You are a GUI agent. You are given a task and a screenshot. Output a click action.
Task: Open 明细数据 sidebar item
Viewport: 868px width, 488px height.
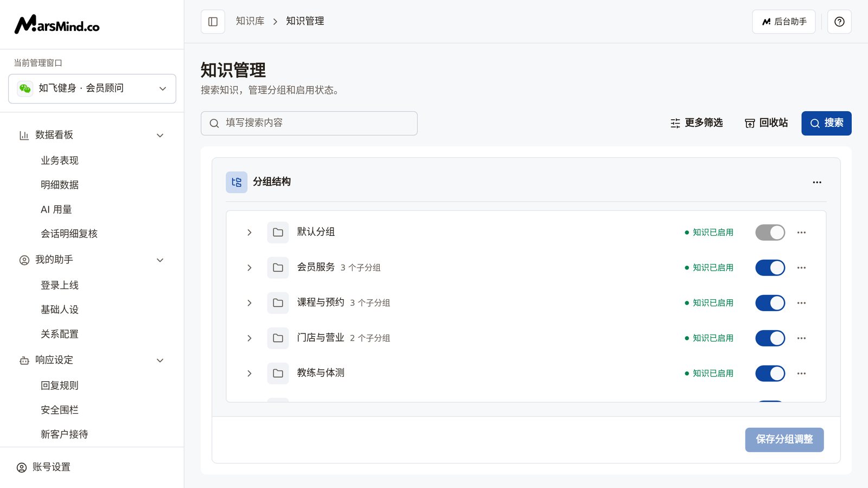click(x=60, y=185)
